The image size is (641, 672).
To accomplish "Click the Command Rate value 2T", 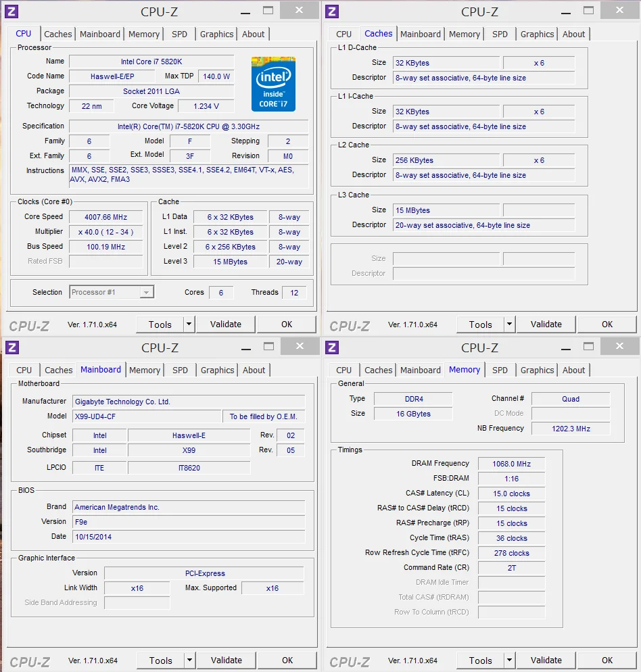I will 511,569.
